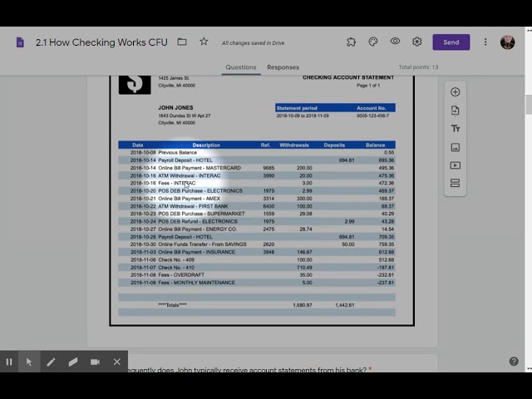Image resolution: width=532 pixels, height=399 pixels.
Task: Open the Google account avatar
Action: tap(508, 42)
